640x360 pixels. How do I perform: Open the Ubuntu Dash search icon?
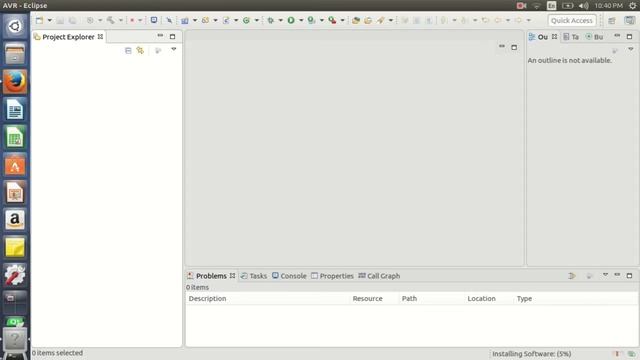pyautogui.click(x=15, y=27)
